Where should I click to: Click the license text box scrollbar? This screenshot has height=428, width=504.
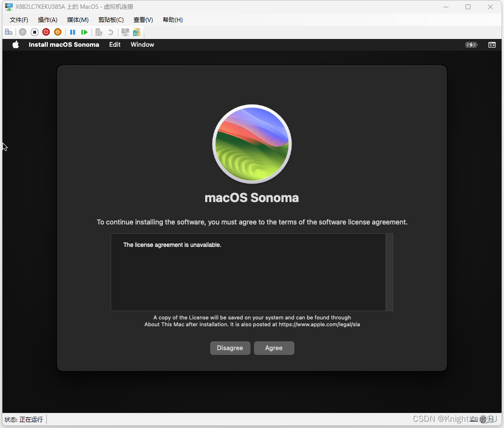coord(389,272)
